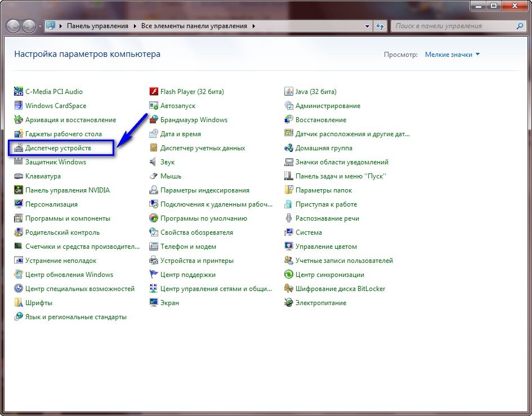Image resolution: width=532 pixels, height=416 pixels.
Task: Open Панель задач и меню "Пуск" link
Action: pos(341,176)
